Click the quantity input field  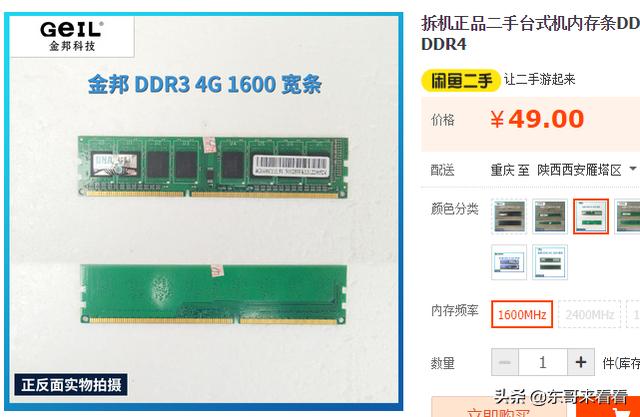click(543, 362)
